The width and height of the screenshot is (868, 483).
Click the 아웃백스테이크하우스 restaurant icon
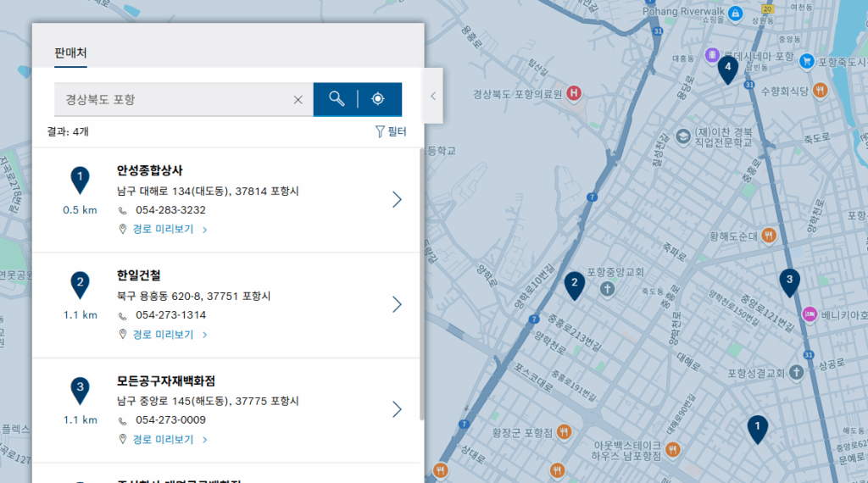coord(672,449)
